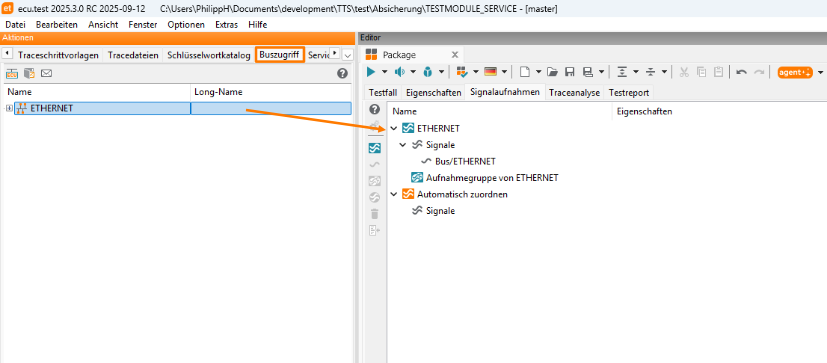This screenshot has height=363, width=827.
Task: Collapse the Automatisch zuordnen node
Action: [393, 194]
